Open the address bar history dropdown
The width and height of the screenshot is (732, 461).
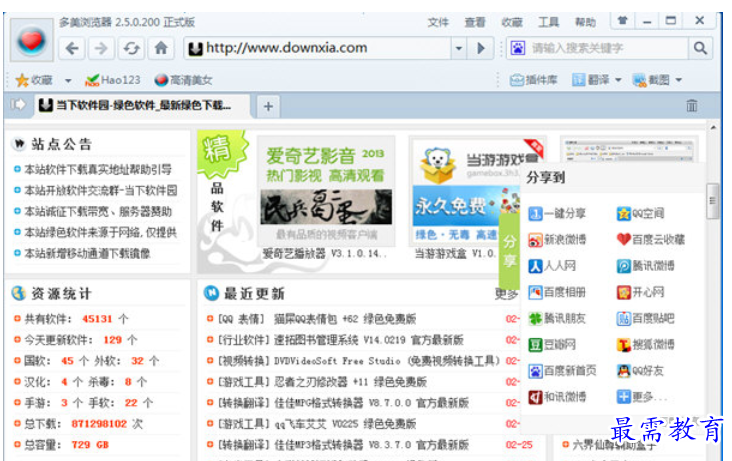[x=458, y=48]
